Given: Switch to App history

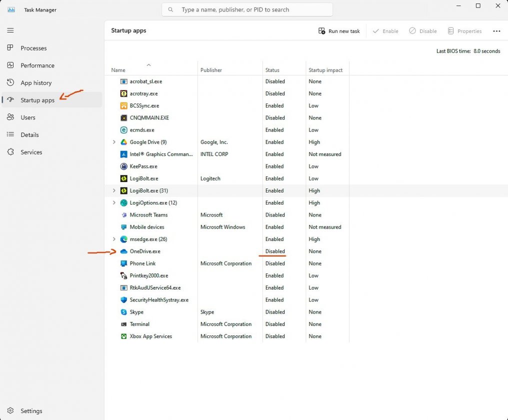Looking at the screenshot, I should [x=52, y=82].
